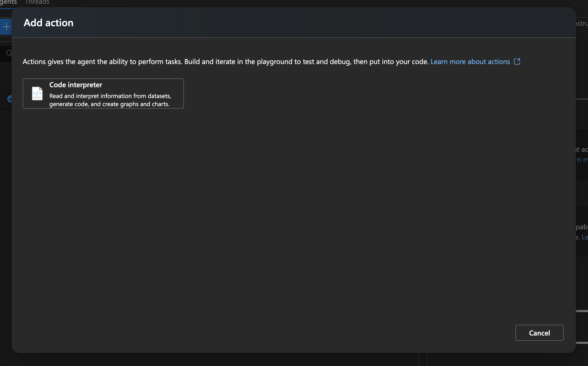Click the Code interpreter description text

coord(110,100)
